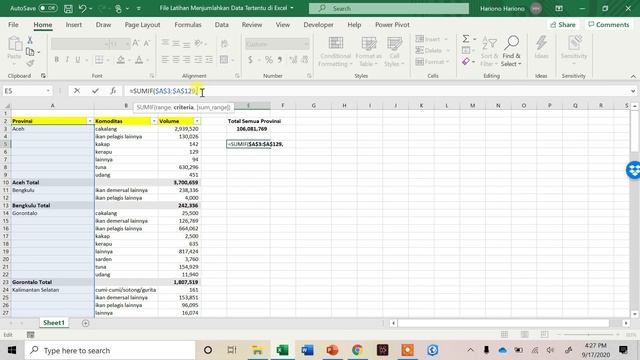Click the Cut scissors icon
This screenshot has height=360, width=640.
(30, 40)
